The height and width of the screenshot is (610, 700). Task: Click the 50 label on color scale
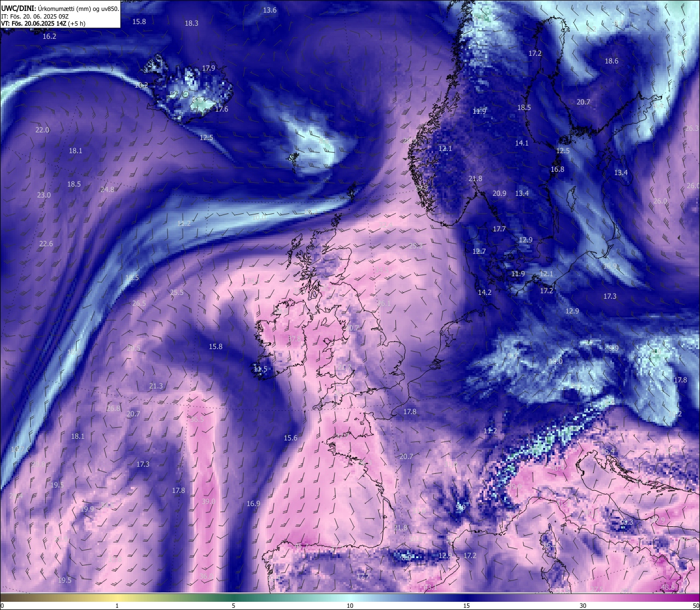pyautogui.click(x=696, y=606)
